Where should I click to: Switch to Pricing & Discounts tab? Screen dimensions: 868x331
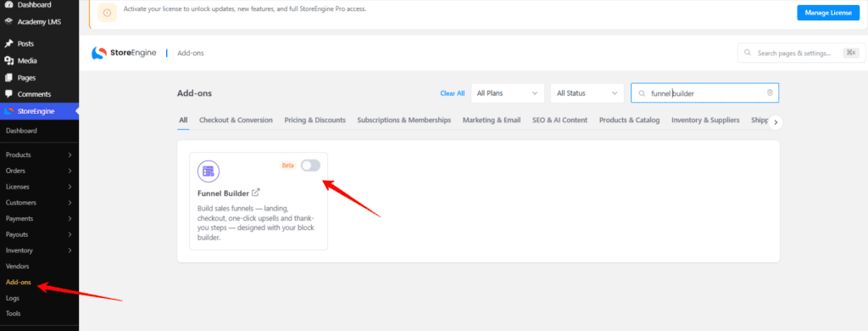315,120
